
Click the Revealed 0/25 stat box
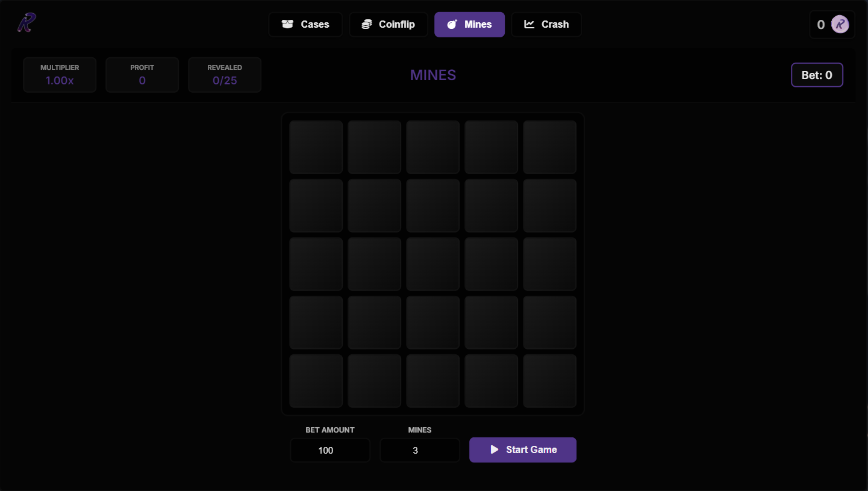coord(225,75)
